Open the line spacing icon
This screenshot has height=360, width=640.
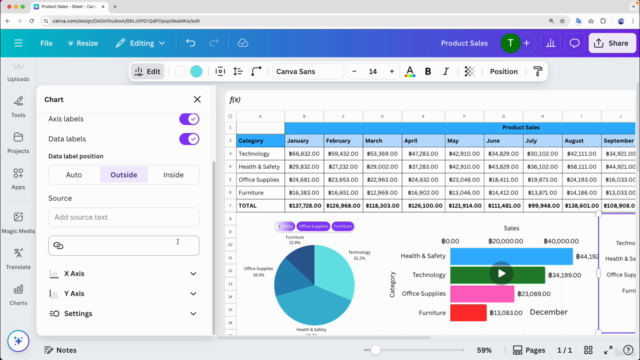(238, 71)
